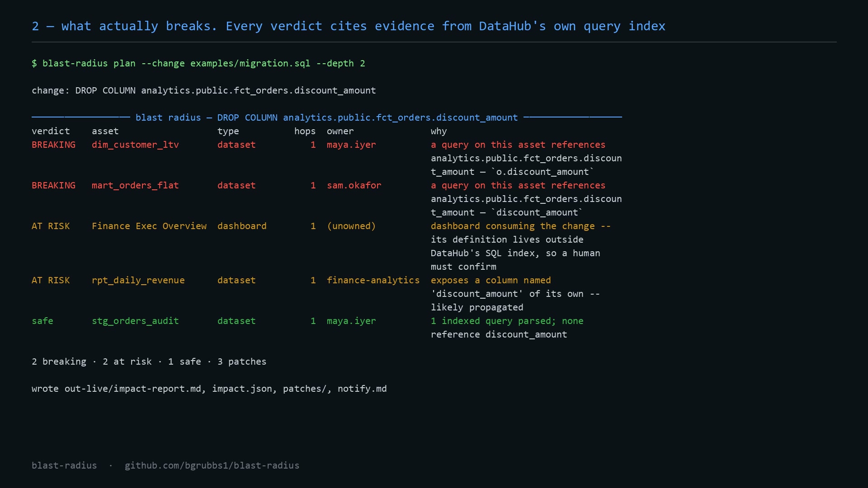Click the AT RISK verdict for Finance Exec Overview
Screen dimensions: 868x488
[x=51, y=226]
